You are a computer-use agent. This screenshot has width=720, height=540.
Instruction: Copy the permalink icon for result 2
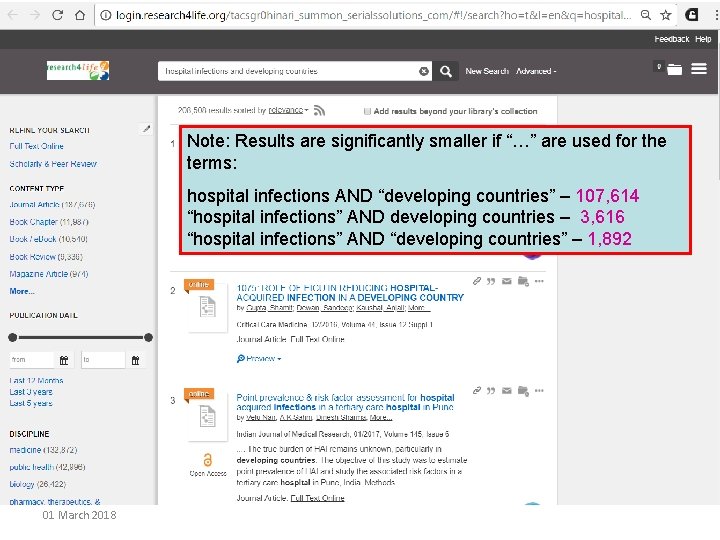pos(477,281)
